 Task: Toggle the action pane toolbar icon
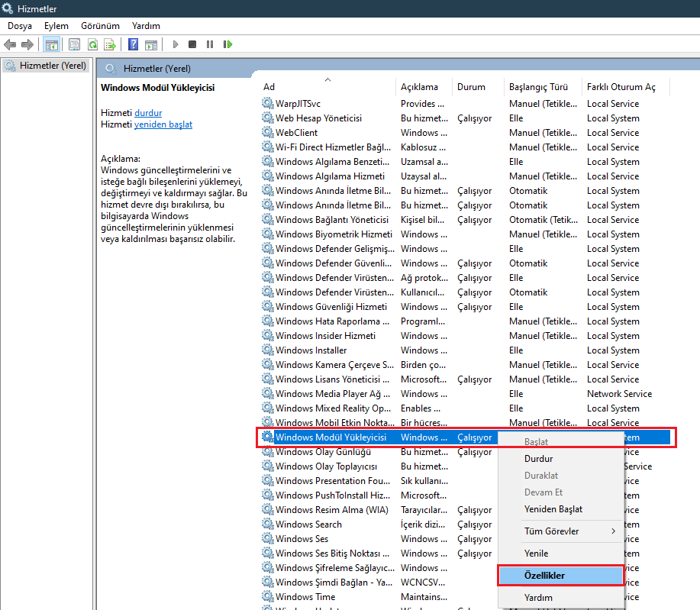(x=151, y=44)
